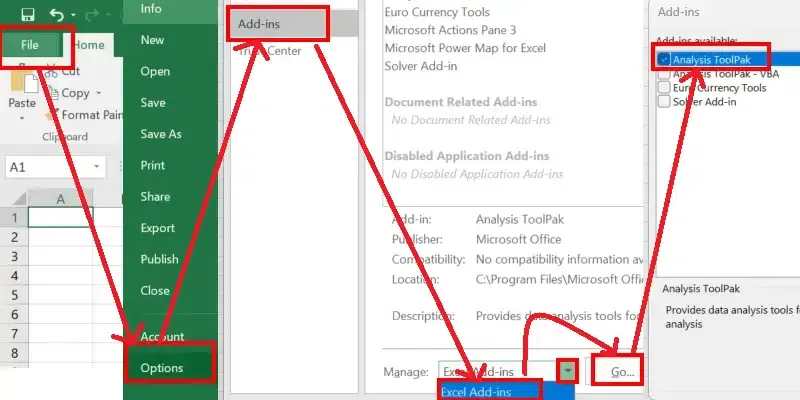Click cell A1 in the worksheet

click(x=61, y=217)
